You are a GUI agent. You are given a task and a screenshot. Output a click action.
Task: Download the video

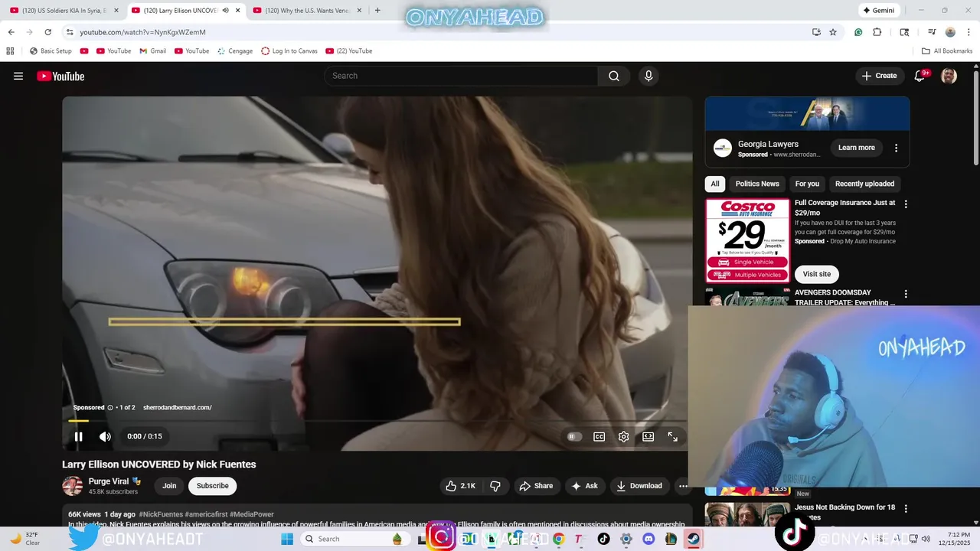click(x=639, y=486)
